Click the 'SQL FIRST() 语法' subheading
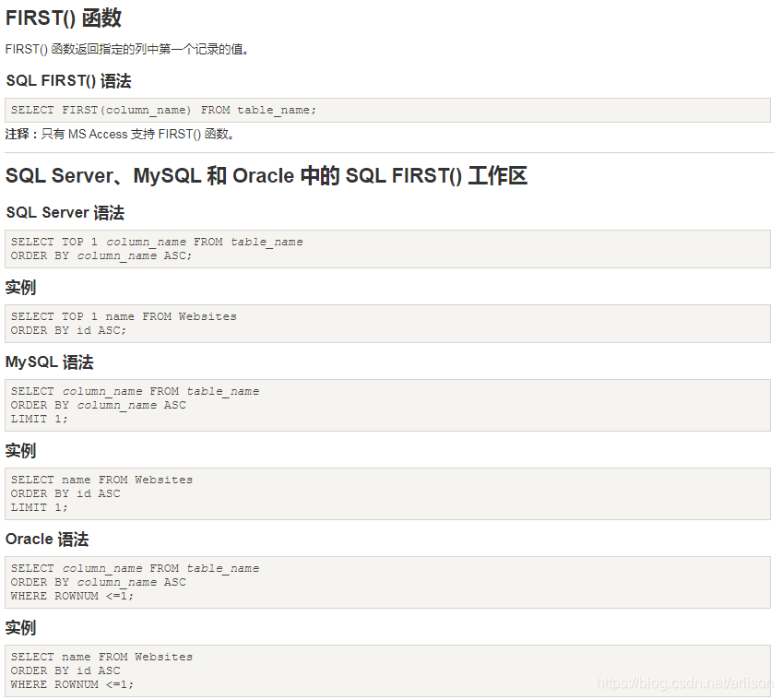Viewport: 782px width, 700px height. pyautogui.click(x=68, y=81)
